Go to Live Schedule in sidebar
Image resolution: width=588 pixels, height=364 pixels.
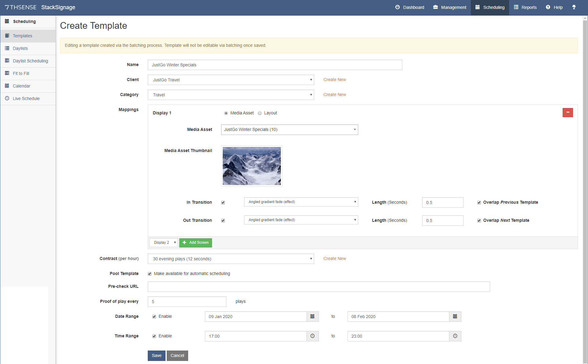tap(28, 98)
